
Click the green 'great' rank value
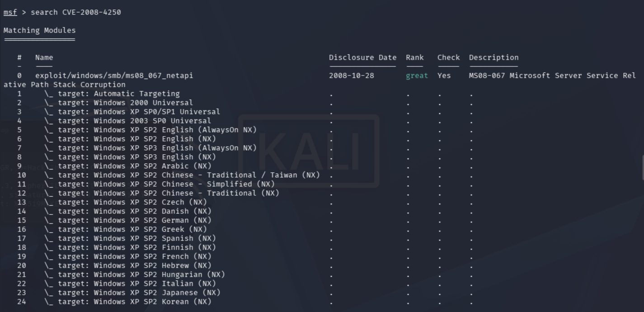417,76
